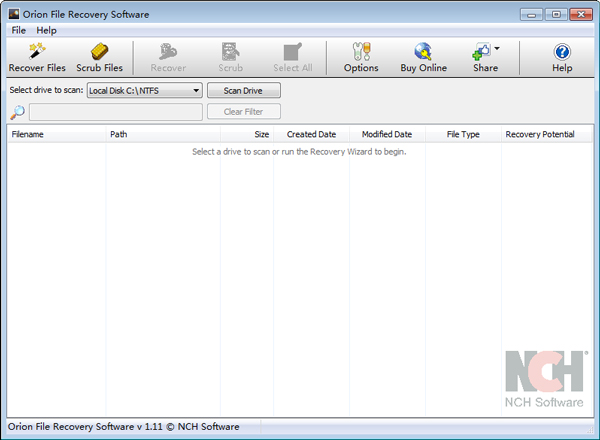
Task: Open Help from the toolbar
Action: coord(562,58)
